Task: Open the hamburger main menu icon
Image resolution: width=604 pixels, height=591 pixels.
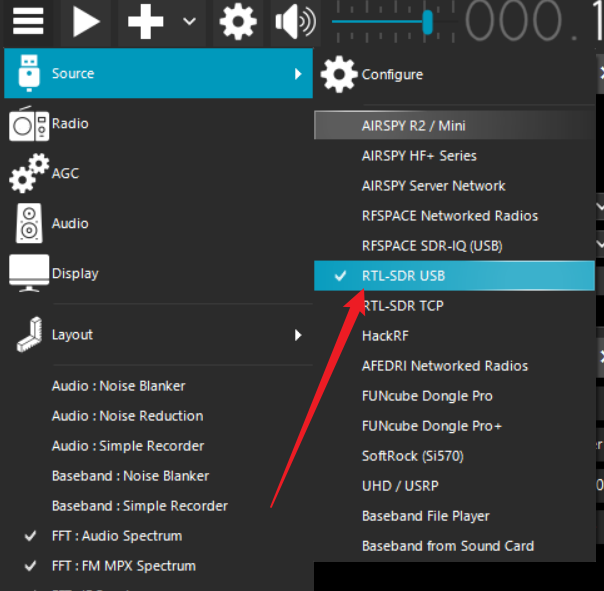Action: [x=27, y=21]
